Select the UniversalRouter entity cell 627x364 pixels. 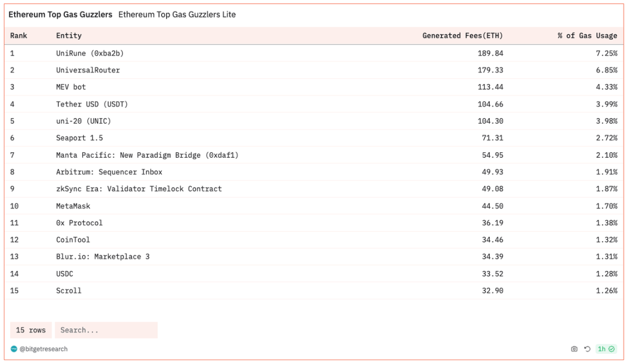(x=88, y=70)
